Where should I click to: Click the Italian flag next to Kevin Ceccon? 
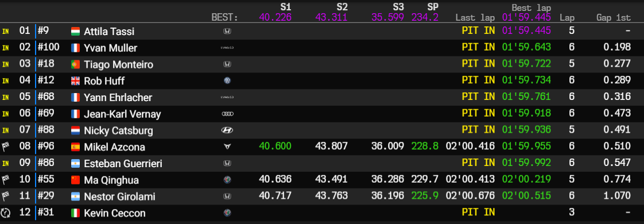(x=75, y=213)
